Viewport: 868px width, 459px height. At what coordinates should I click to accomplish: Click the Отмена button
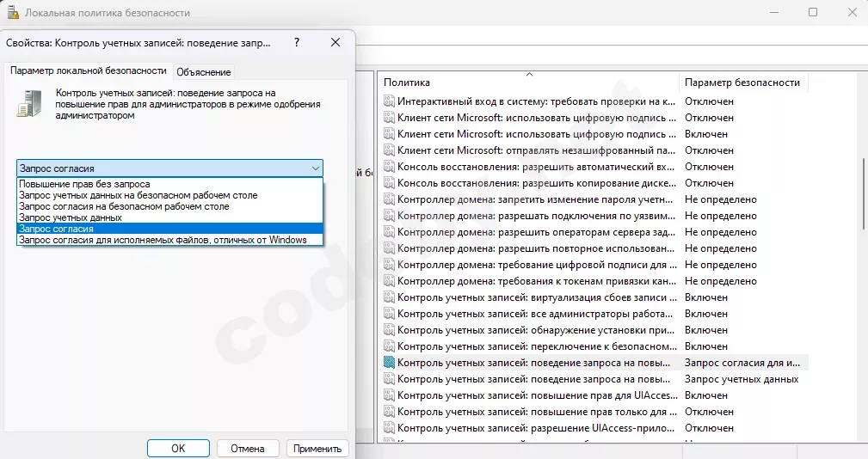click(x=248, y=449)
